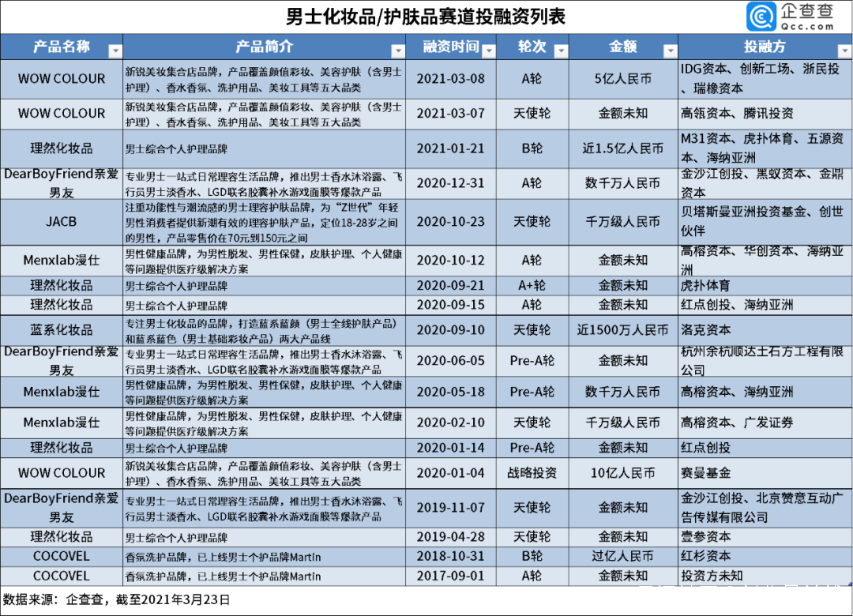Click the 企查查 logo icon
This screenshot has height=616, width=853.
pos(761,17)
